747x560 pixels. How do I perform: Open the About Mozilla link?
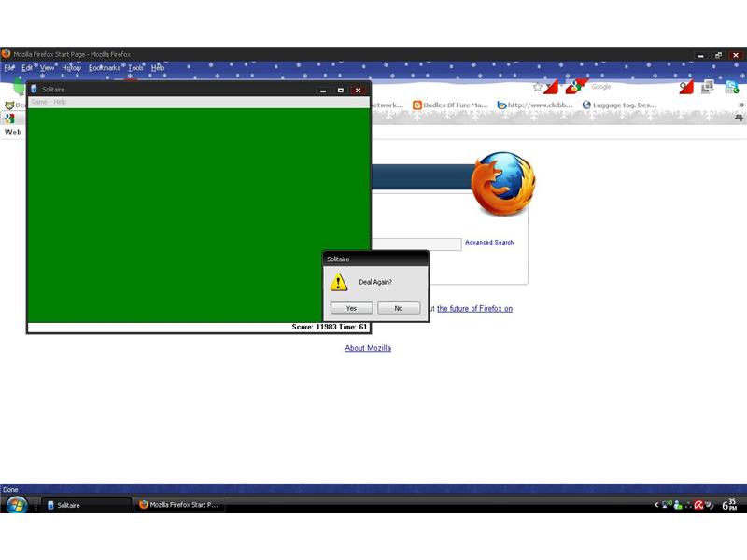368,348
